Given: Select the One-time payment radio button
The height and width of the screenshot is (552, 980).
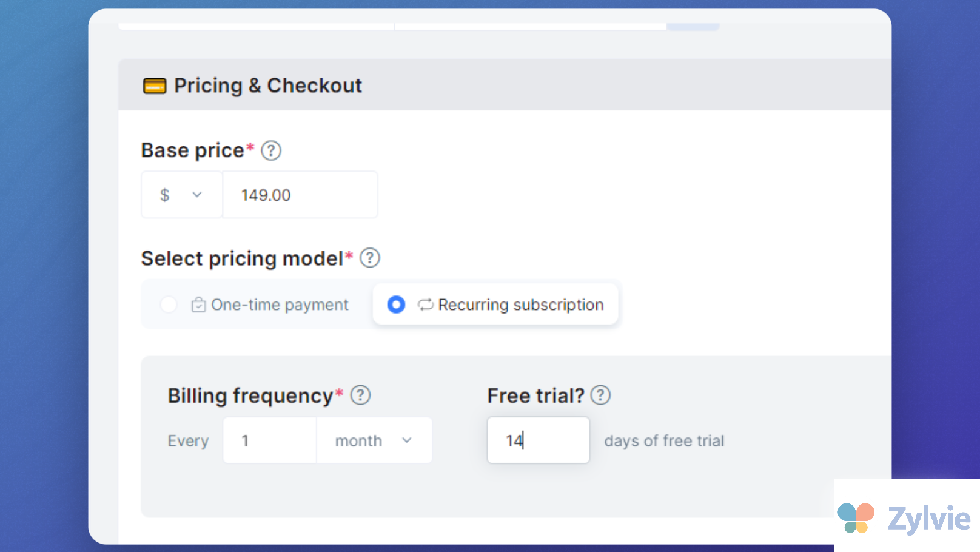Looking at the screenshot, I should tap(169, 305).
